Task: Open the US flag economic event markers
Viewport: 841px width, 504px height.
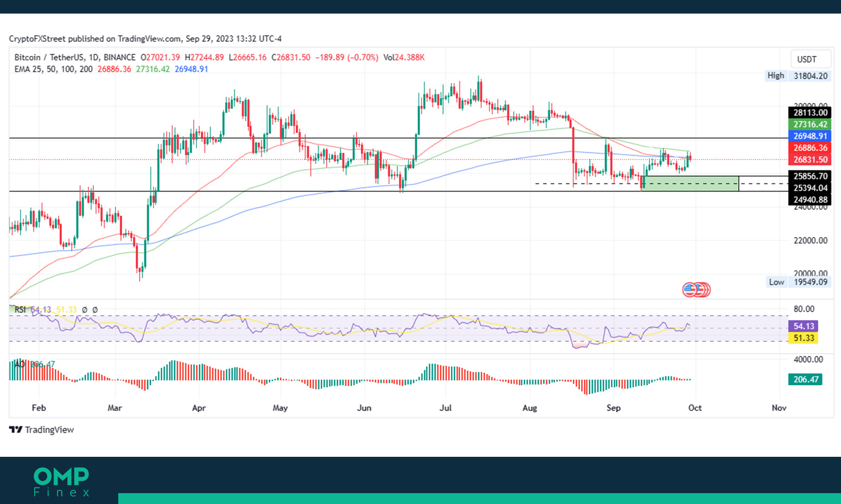Action: coord(696,290)
